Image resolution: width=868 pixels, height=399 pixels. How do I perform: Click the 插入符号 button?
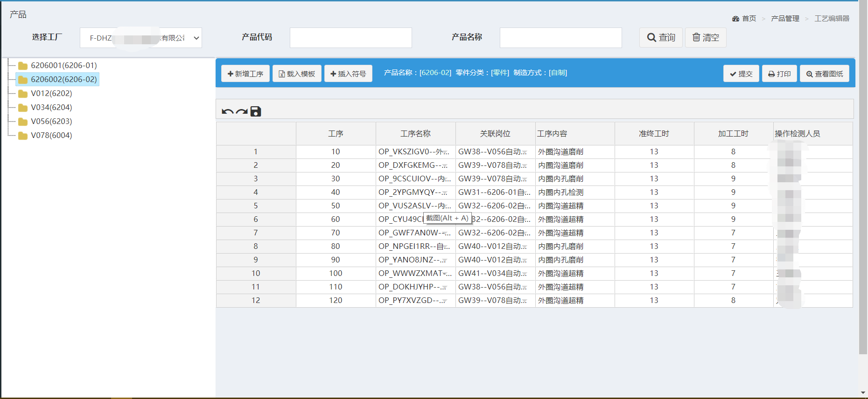click(x=348, y=74)
